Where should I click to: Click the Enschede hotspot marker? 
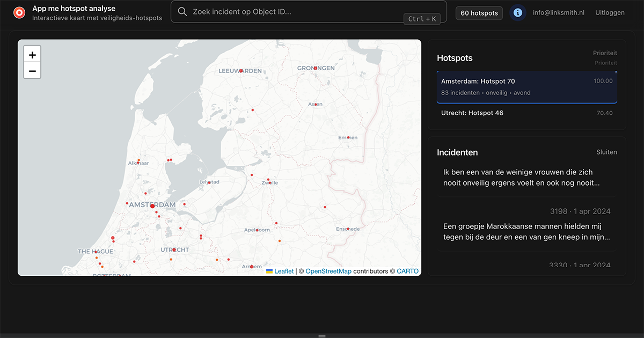pos(348,229)
